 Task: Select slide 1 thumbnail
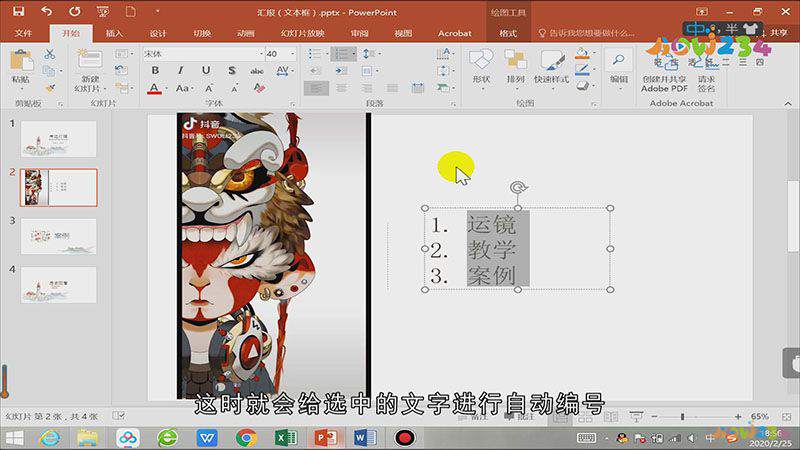pyautogui.click(x=59, y=139)
